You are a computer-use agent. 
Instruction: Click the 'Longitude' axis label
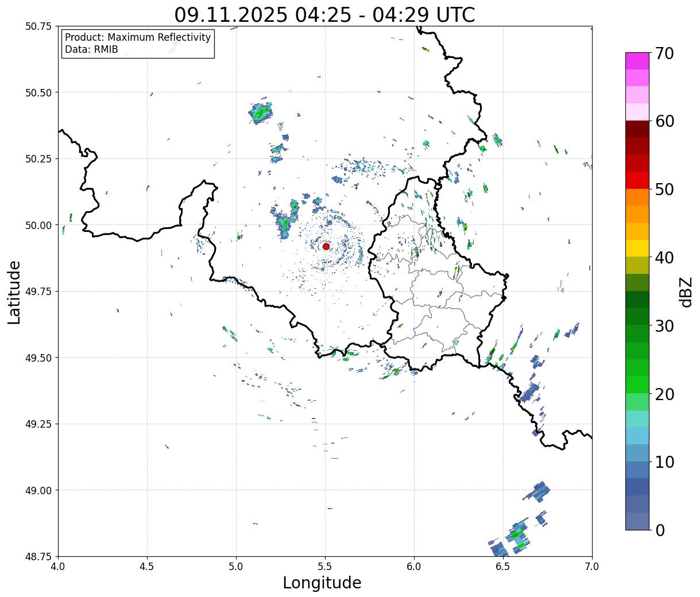(322, 583)
